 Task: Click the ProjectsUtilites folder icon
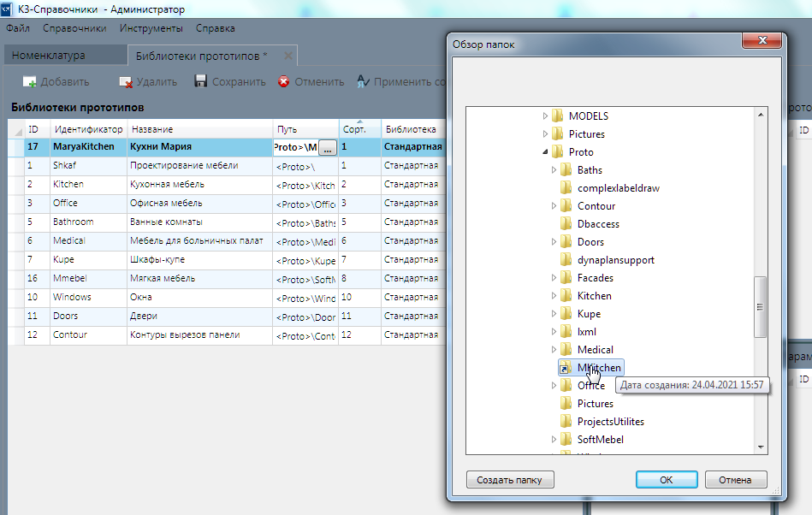[565, 422]
